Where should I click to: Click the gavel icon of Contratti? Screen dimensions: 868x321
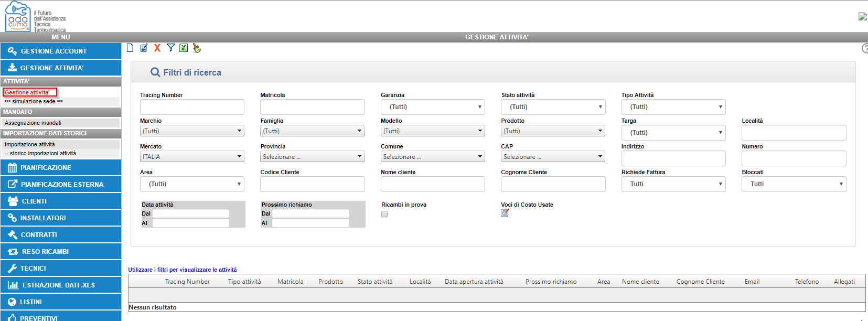(x=13, y=234)
